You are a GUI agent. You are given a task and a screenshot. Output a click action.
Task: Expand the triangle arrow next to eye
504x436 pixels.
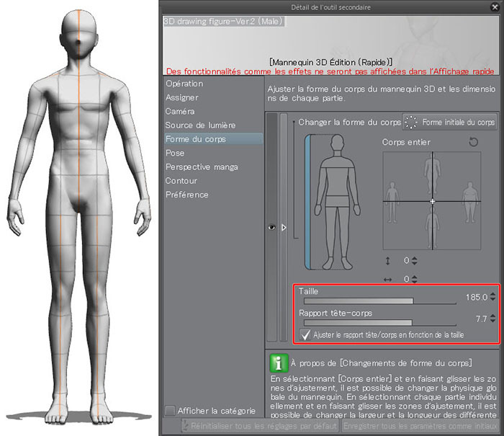(x=284, y=228)
